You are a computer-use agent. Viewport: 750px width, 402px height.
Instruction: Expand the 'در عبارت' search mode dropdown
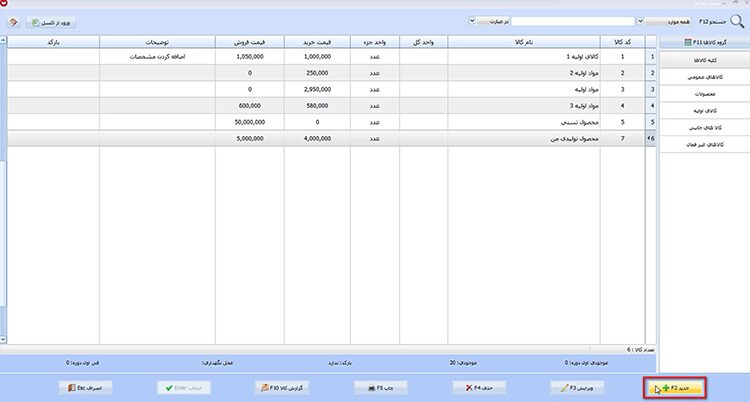click(472, 21)
